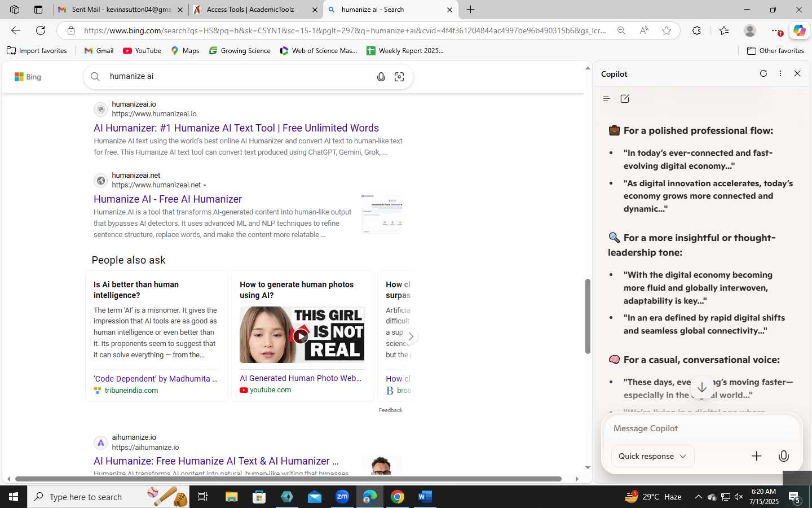Open the tab actions menu icon
812x508 pixels.
click(38, 10)
